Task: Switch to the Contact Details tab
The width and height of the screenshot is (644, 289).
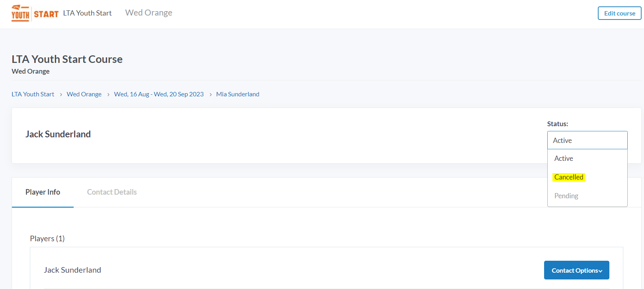Action: coord(112,192)
